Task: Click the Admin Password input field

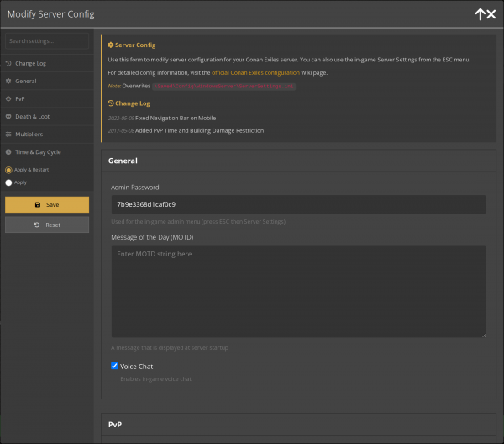Action: click(x=298, y=204)
